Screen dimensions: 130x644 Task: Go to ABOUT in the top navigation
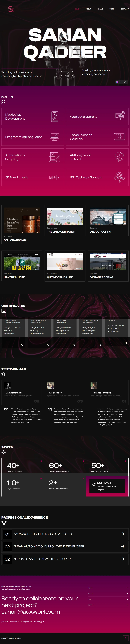(88, 9)
